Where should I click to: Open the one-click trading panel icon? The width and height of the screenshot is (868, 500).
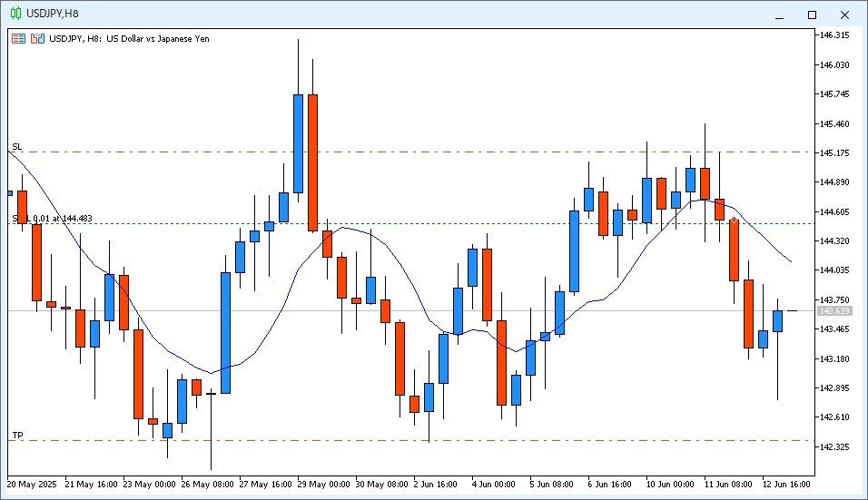[x=18, y=39]
